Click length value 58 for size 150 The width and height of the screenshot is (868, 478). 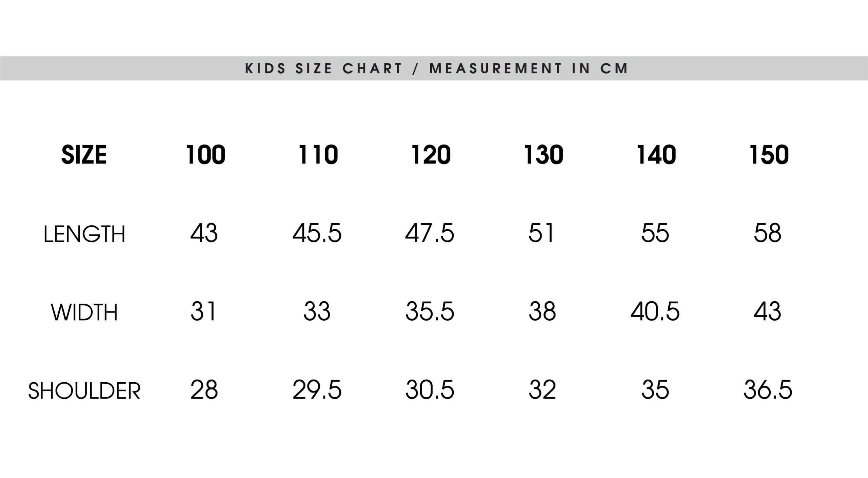768,233
